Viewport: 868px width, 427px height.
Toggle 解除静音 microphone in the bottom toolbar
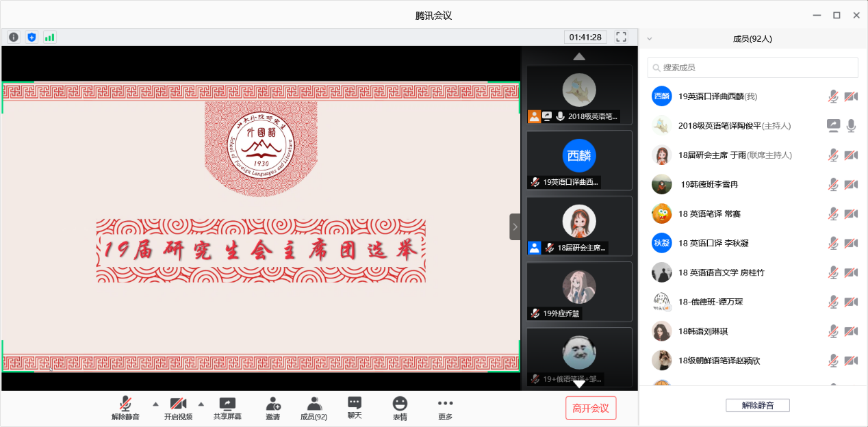point(125,409)
